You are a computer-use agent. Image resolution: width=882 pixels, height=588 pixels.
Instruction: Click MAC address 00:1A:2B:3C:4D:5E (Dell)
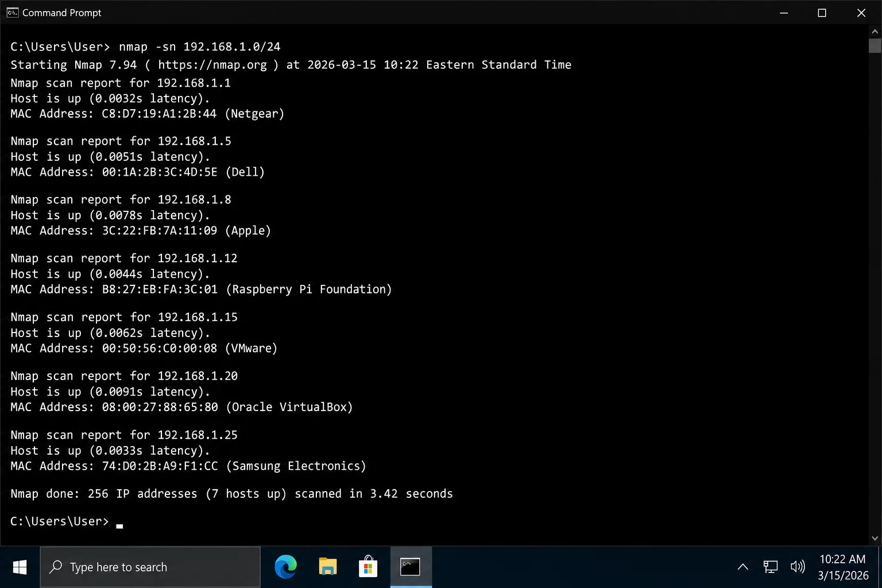pos(138,172)
